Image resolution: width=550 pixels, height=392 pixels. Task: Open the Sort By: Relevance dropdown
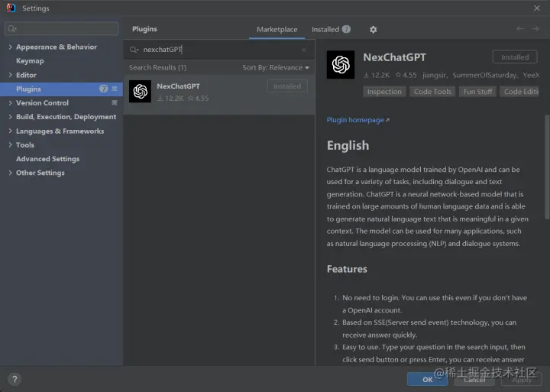[276, 67]
